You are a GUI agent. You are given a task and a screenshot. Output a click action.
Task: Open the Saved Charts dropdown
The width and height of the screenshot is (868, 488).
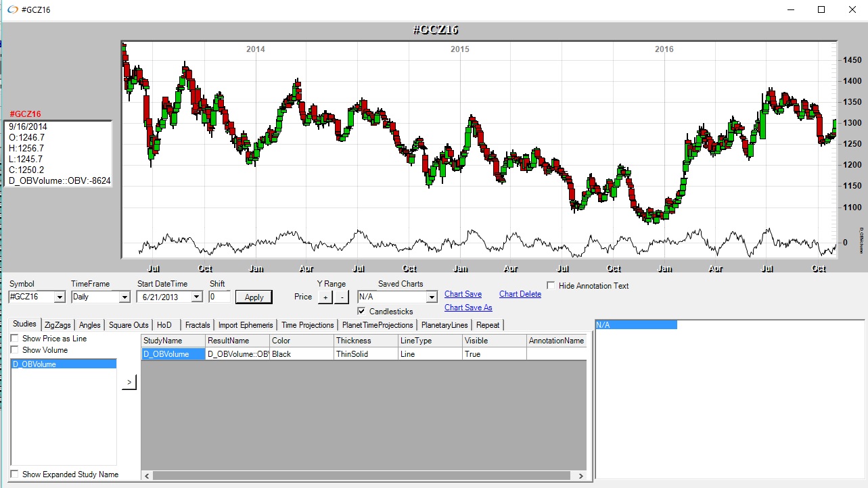(x=432, y=297)
